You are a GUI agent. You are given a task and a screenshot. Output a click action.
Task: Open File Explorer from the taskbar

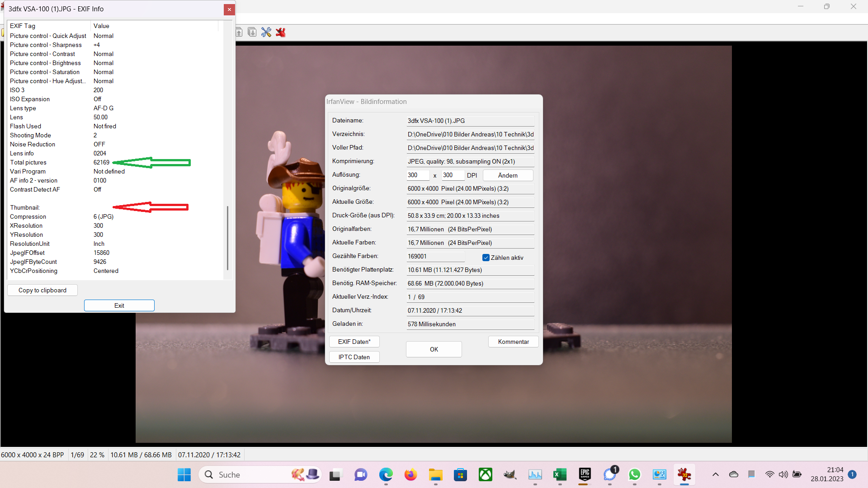click(436, 474)
